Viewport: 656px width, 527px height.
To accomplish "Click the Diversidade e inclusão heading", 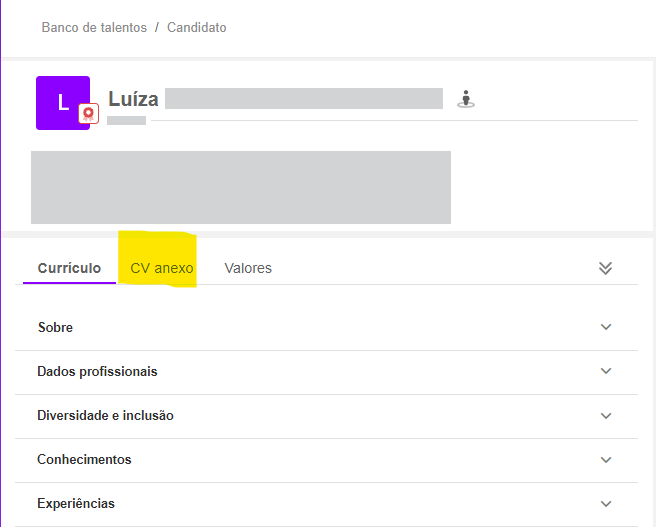I will click(105, 415).
